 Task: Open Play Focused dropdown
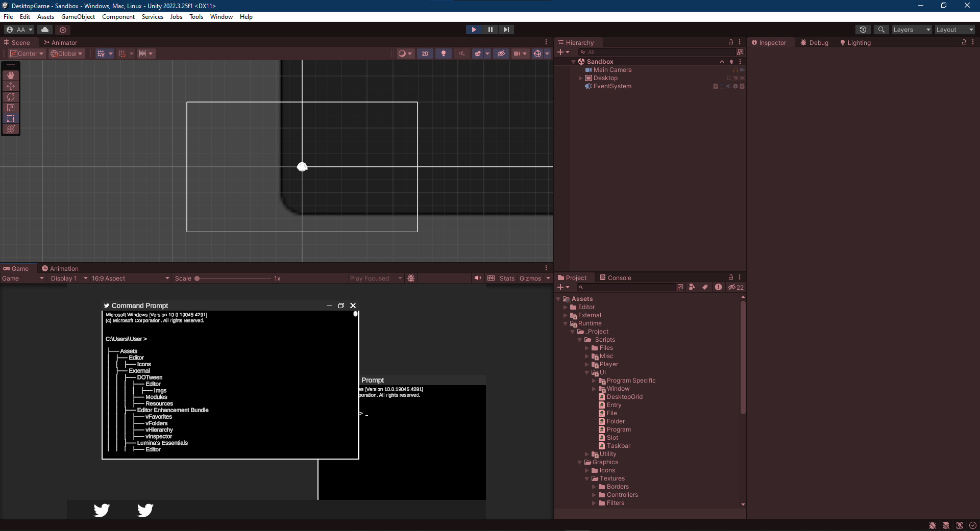pyautogui.click(x=376, y=278)
